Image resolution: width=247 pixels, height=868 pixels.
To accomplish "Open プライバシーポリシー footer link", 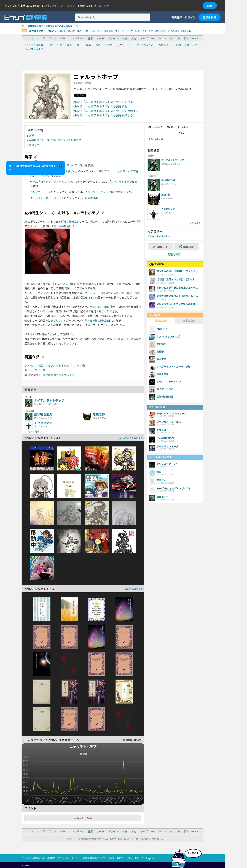I will point(69,858).
